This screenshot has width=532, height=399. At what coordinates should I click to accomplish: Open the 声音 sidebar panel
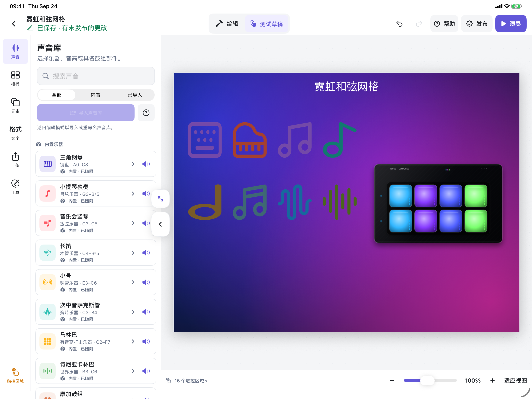point(15,51)
